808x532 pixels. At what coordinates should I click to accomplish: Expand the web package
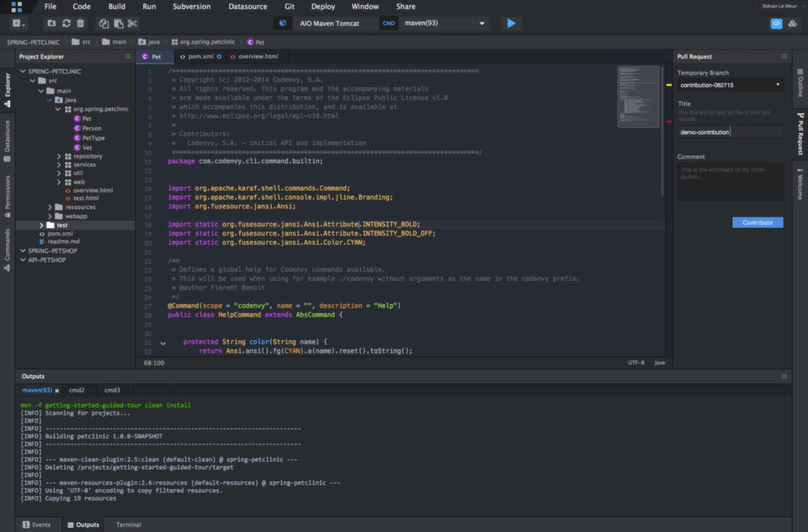59,182
